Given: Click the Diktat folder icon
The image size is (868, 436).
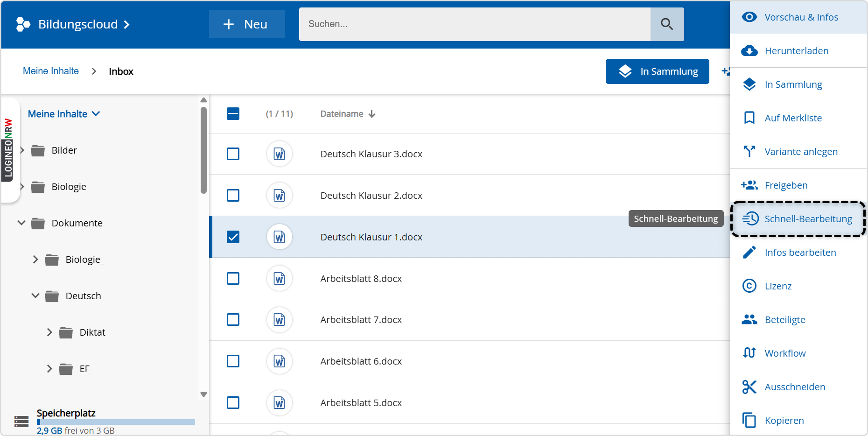Looking at the screenshot, I should 66,332.
